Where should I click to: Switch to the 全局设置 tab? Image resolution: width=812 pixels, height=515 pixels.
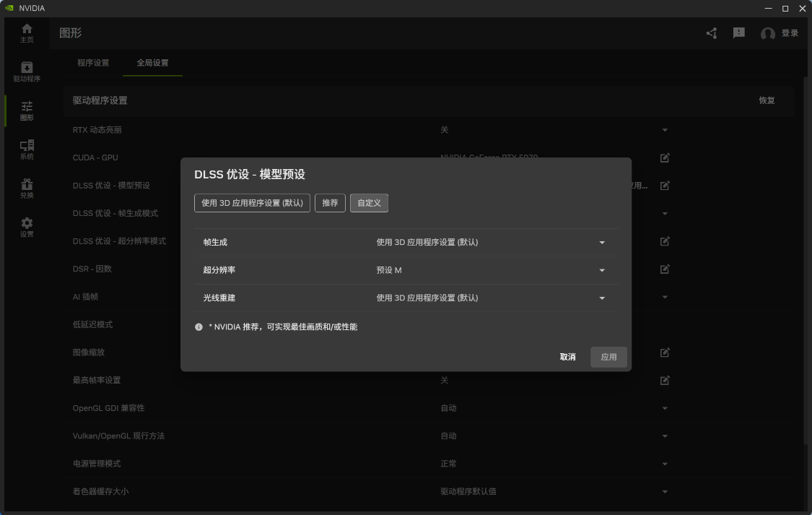(153, 63)
